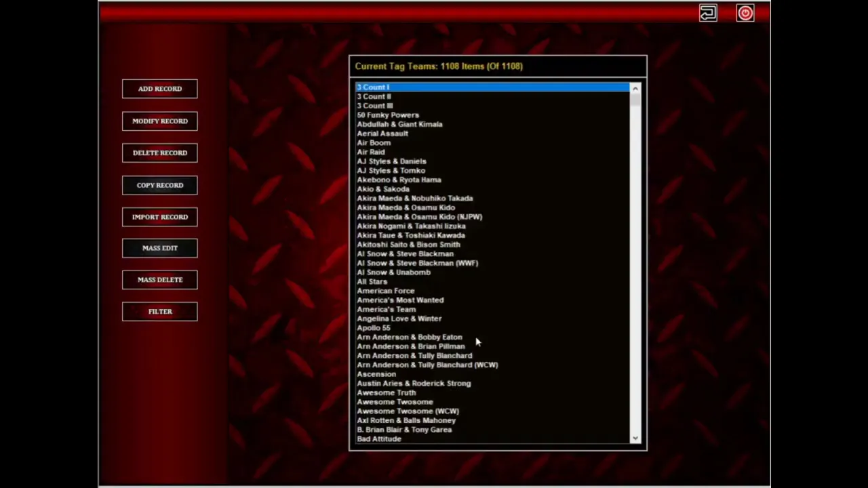Select 'Awesome Truth' team

point(493,392)
